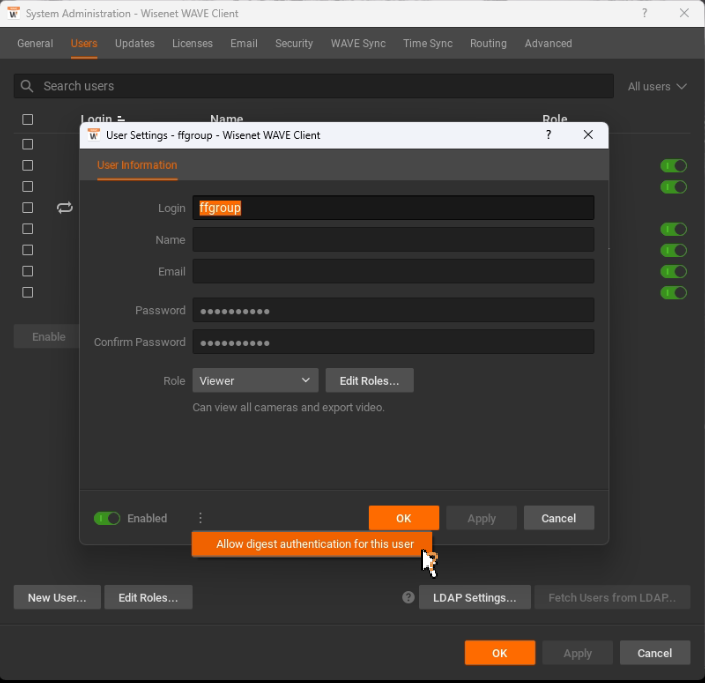Click Edit Roles button beside Role dropdown
This screenshot has width=705, height=683.
click(370, 380)
